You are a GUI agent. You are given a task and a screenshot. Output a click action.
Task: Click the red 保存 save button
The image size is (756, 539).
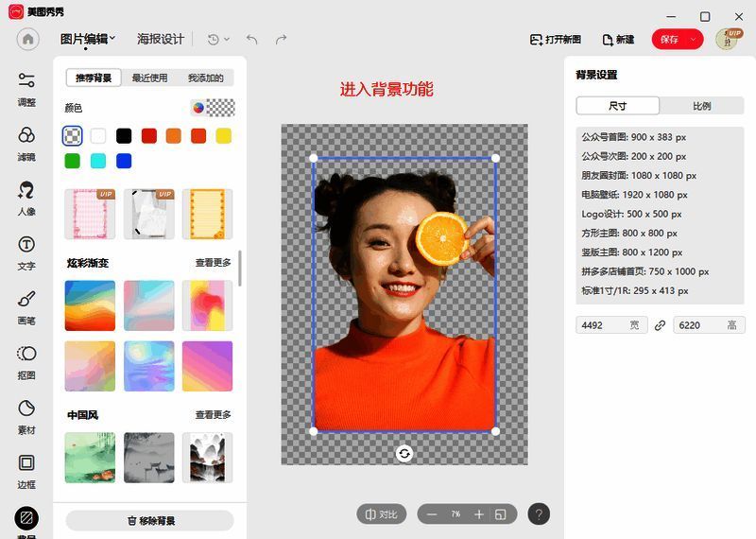point(669,40)
